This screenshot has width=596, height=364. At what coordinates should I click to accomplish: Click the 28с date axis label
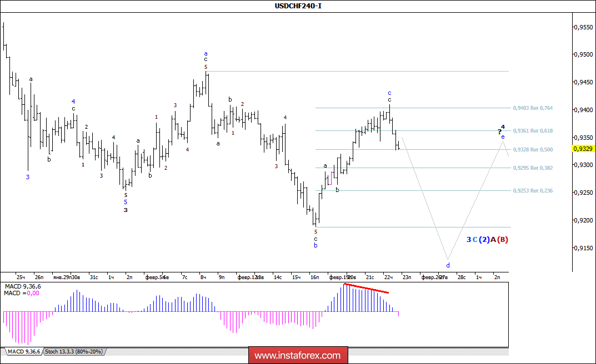462,277
